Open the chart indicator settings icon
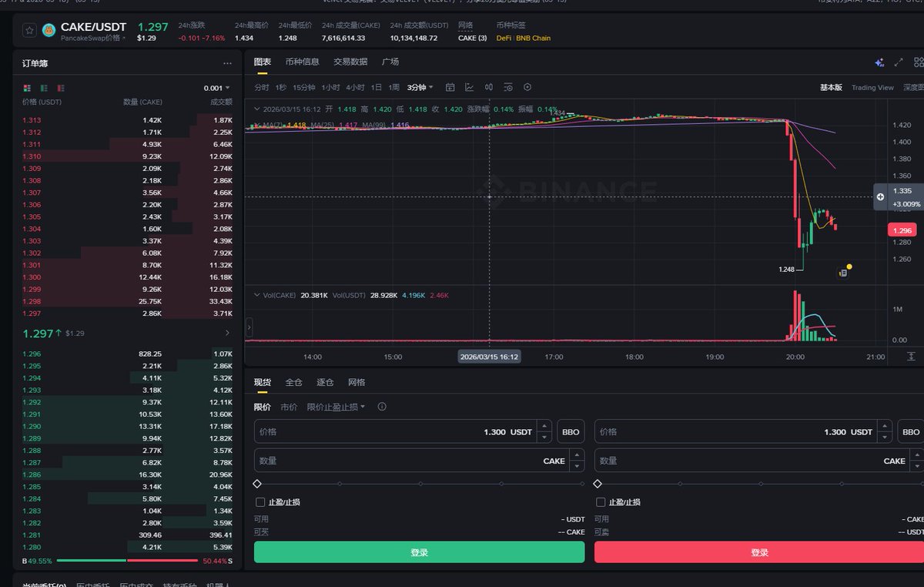 coord(508,87)
